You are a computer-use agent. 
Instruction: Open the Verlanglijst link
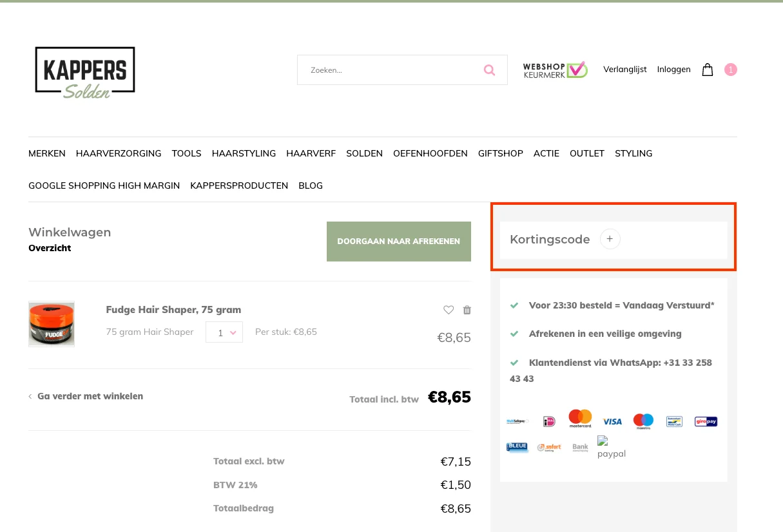[625, 70]
